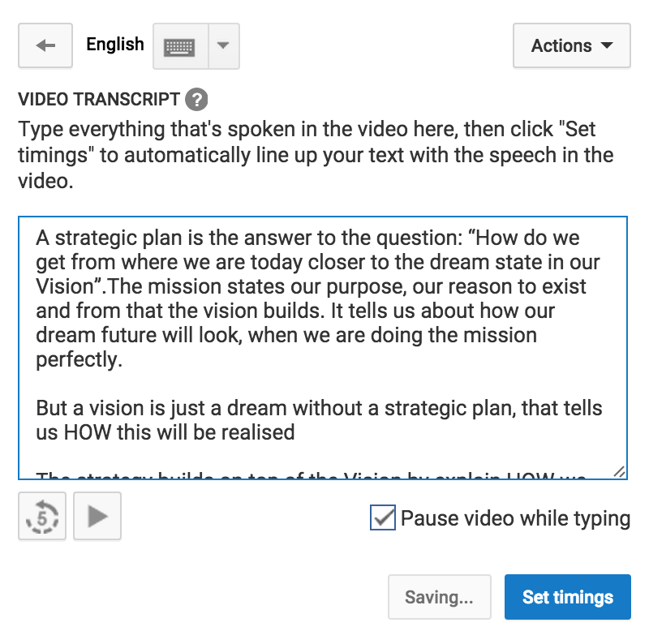Click the partially visible last transcript line
The height and width of the screenshot is (644, 649).
[x=311, y=475]
